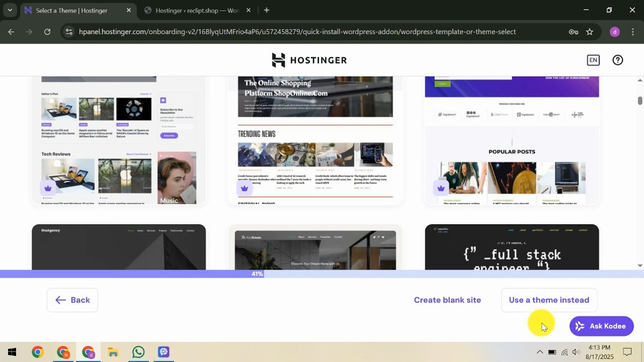
Task: Click the browser back arrow
Action: pyautogui.click(x=11, y=32)
